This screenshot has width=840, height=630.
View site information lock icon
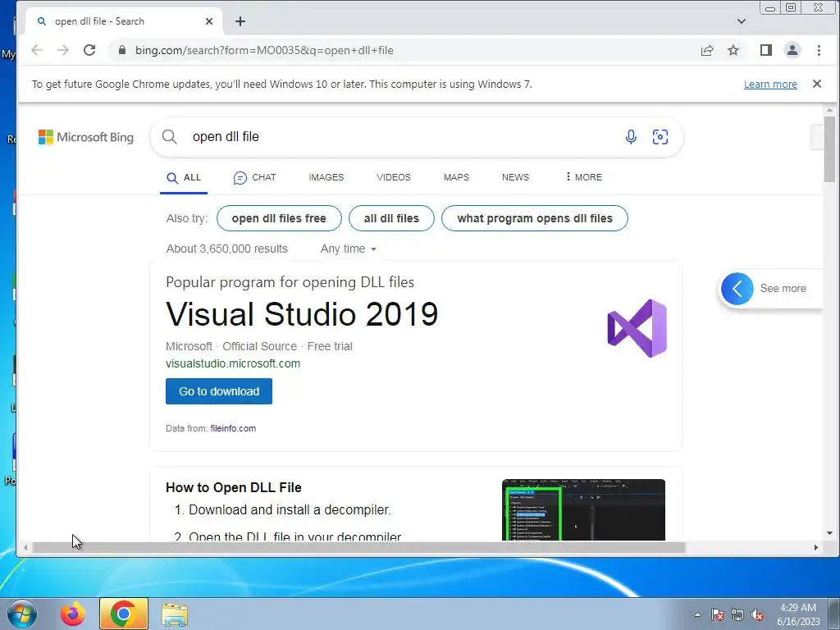[122, 50]
